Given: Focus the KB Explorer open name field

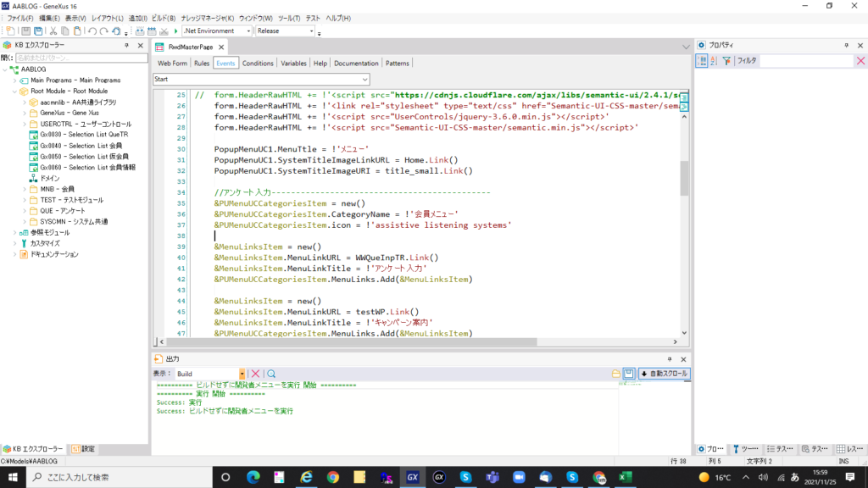Looking at the screenshot, I should click(81, 58).
